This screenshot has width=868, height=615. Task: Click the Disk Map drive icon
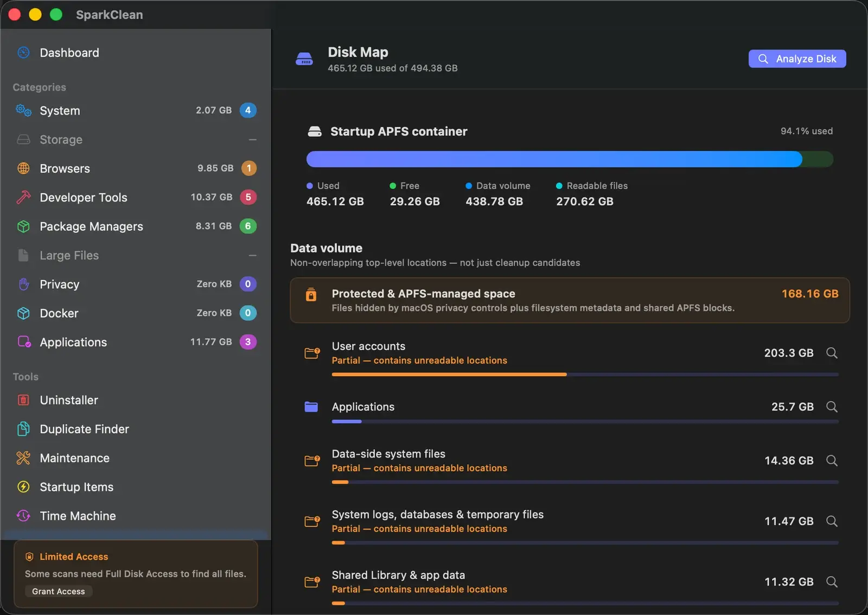click(x=304, y=59)
